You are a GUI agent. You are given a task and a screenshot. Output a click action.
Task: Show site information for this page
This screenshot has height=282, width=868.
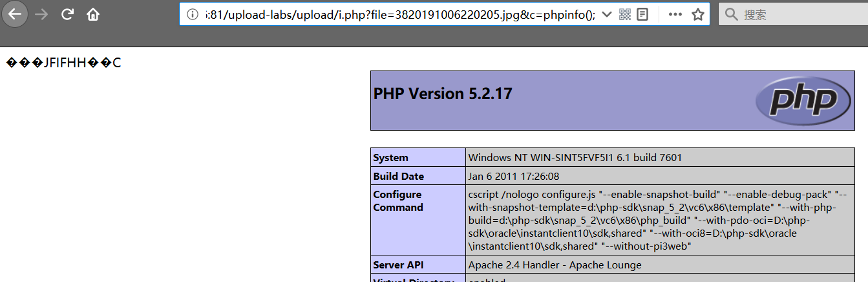[192, 14]
